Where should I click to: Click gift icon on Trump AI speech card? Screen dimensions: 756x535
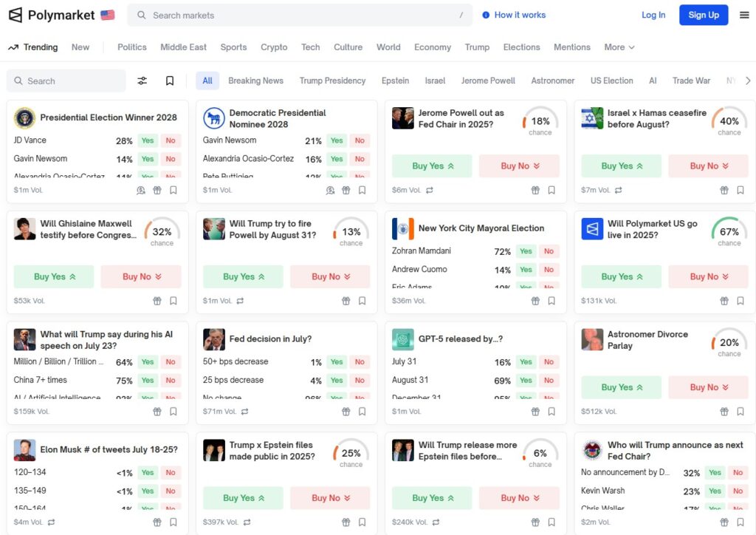tap(157, 412)
